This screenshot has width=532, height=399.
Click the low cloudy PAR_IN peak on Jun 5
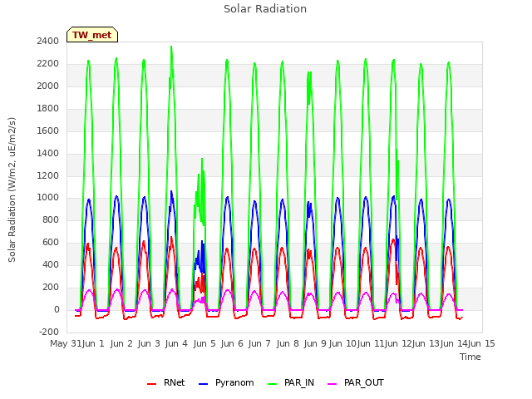(x=202, y=159)
